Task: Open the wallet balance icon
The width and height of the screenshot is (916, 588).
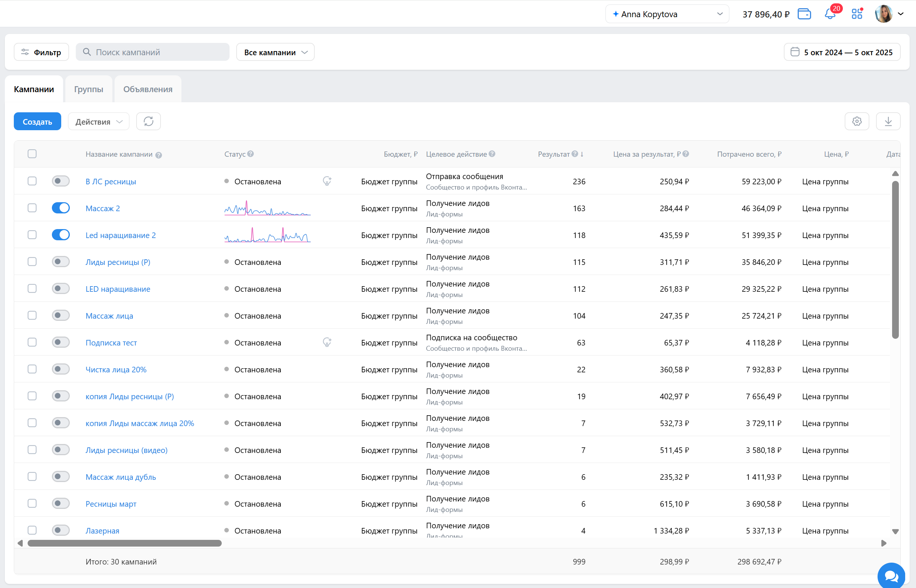Action: [804, 14]
